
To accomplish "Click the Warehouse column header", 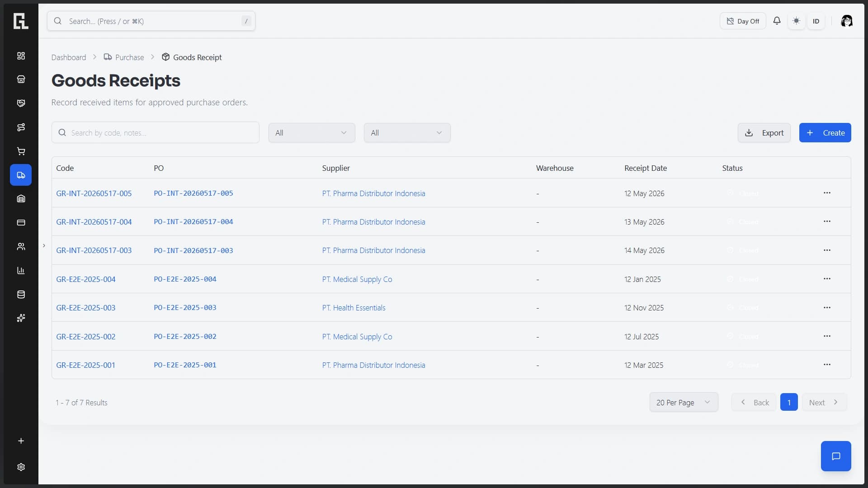I will pyautogui.click(x=555, y=168).
